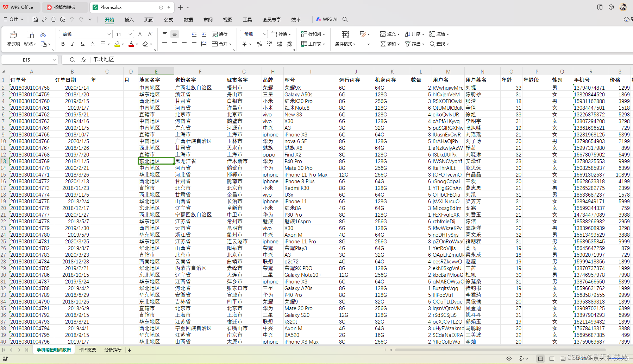
Task: Expand the Fill (填充) dropdown
Action: coord(398,34)
